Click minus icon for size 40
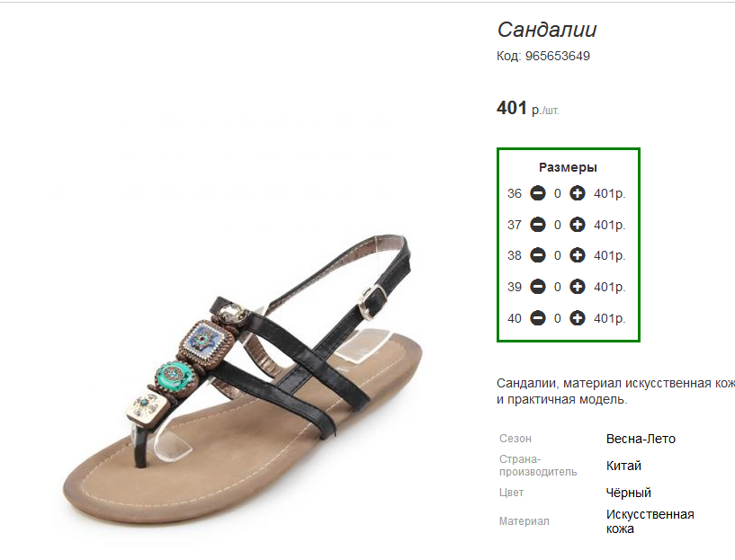This screenshot has width=735, height=560. coord(538,318)
